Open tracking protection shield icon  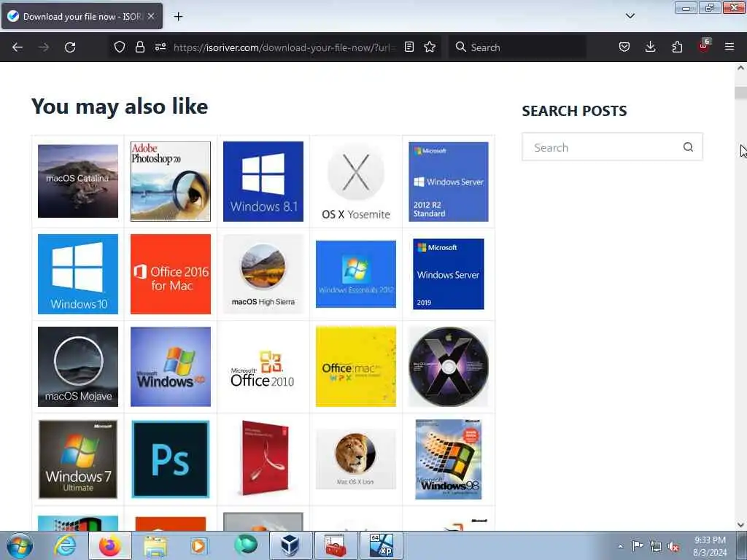coord(120,47)
